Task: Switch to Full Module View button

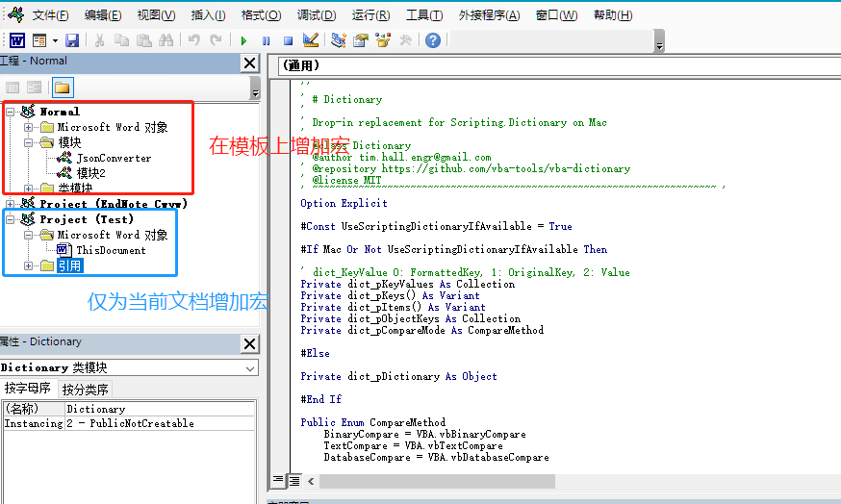Action: pyautogui.click(x=295, y=480)
